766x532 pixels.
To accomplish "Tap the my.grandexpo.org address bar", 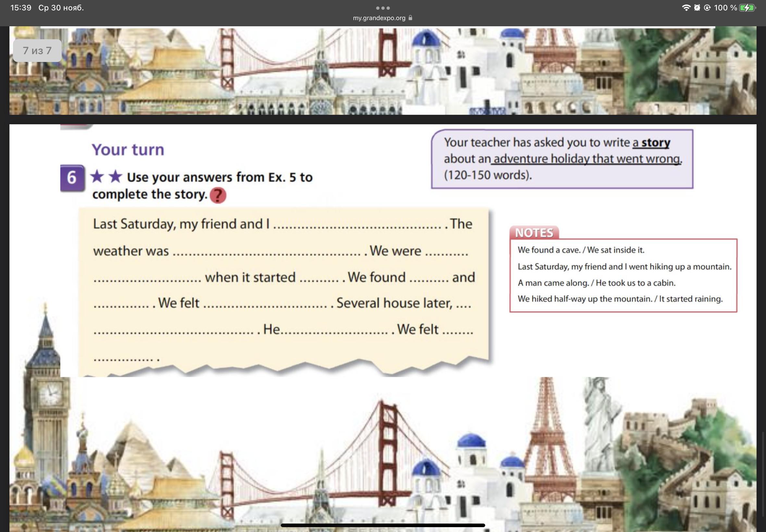I will (383, 18).
